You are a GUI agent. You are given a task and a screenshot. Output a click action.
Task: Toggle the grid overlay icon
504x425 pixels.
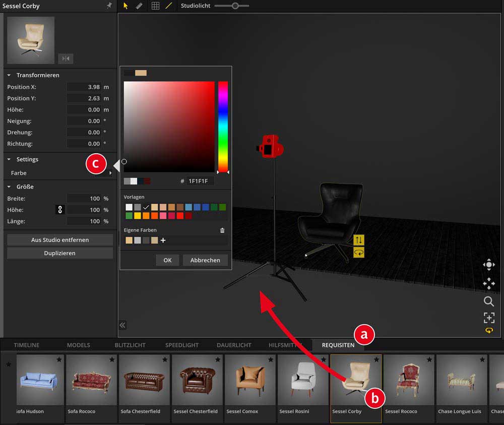click(x=155, y=6)
